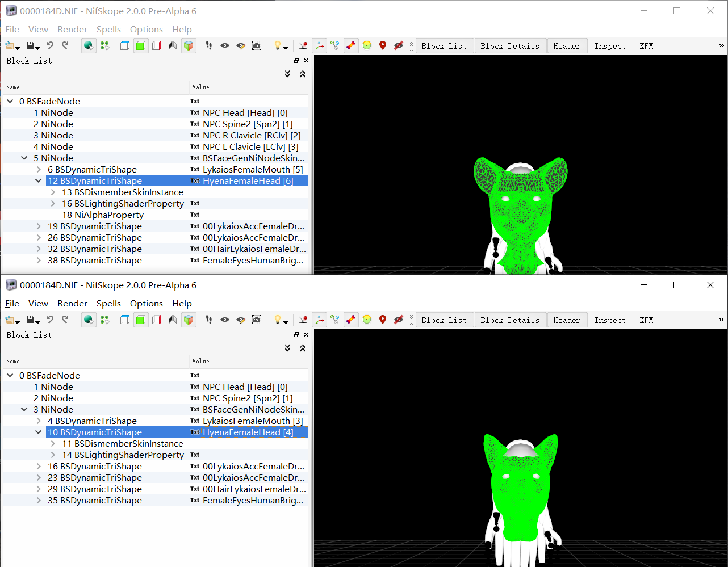Redo action in the upper NifSkope window
Image resolution: width=728 pixels, height=567 pixels.
tap(65, 46)
